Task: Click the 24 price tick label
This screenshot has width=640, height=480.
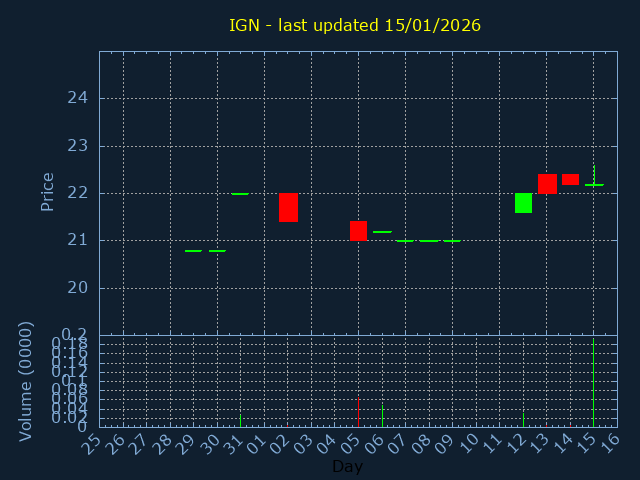Action: 77,98
